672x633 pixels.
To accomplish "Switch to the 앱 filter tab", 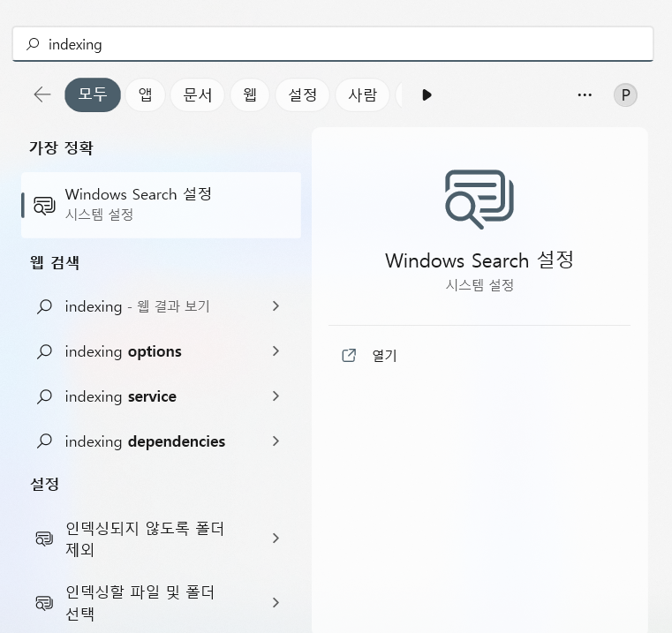I will (x=146, y=94).
